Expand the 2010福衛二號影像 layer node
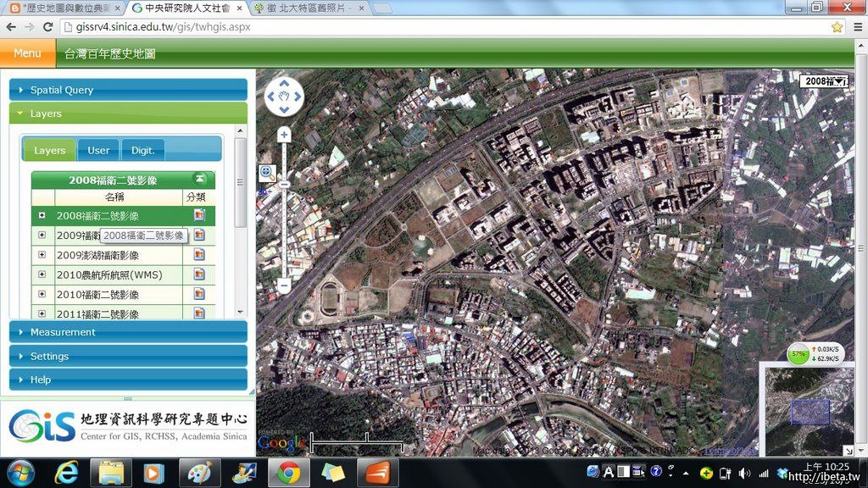The width and height of the screenshot is (868, 488). click(x=42, y=294)
